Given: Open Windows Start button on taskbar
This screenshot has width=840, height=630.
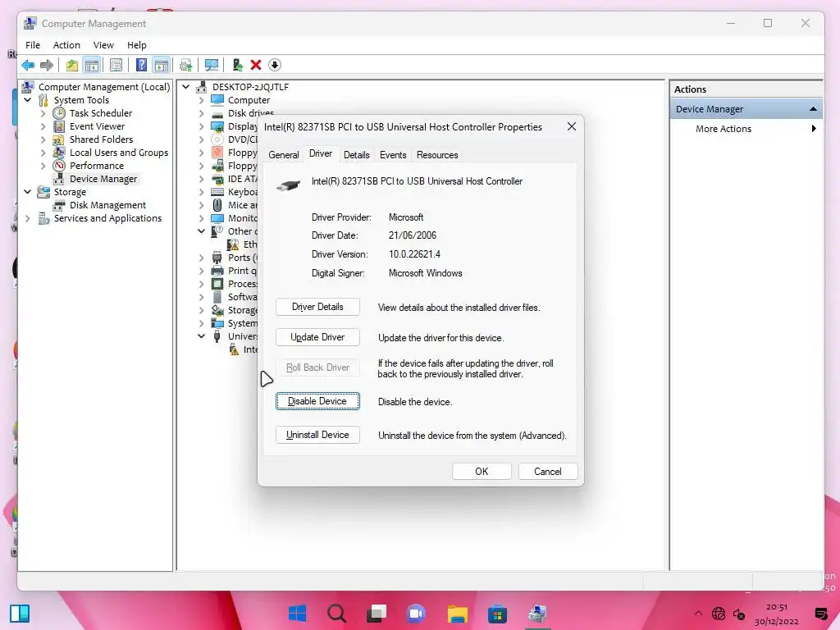Looking at the screenshot, I should pos(297,614).
